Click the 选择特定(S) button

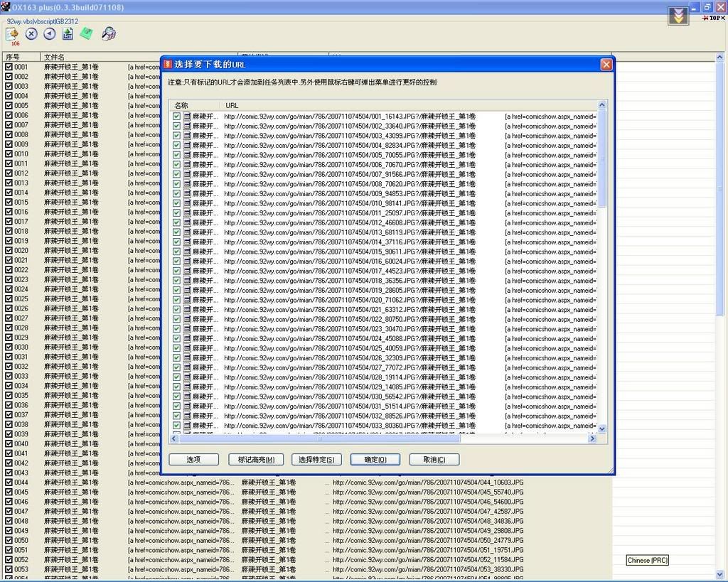(316, 460)
